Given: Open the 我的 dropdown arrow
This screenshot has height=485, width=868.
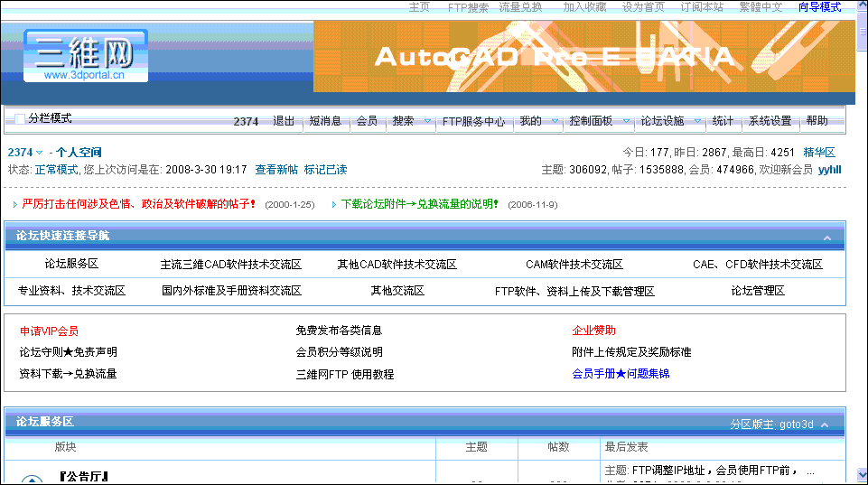Looking at the screenshot, I should pyautogui.click(x=555, y=121).
